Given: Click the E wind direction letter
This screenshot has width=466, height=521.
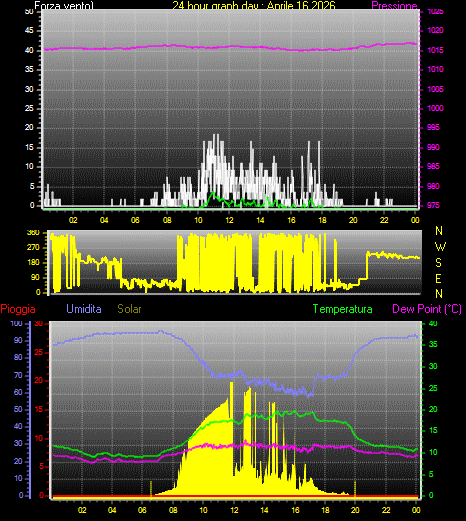Looking at the screenshot, I should [x=439, y=278].
